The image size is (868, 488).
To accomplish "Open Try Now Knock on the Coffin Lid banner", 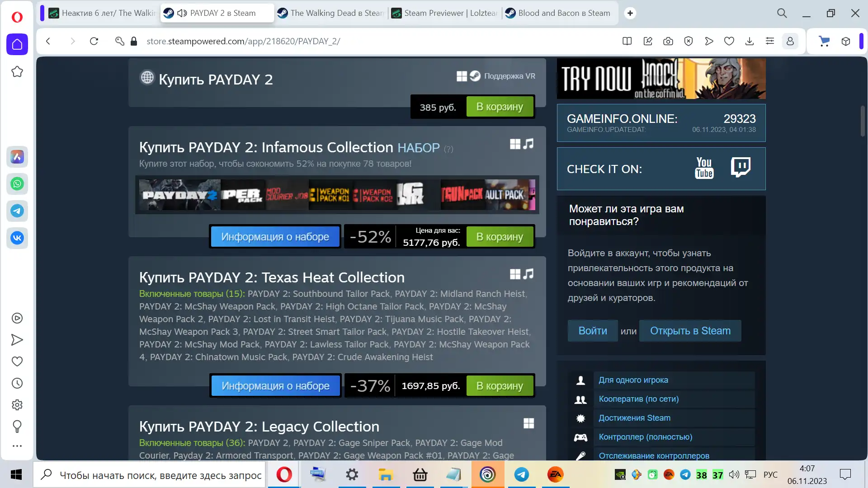I will tap(661, 79).
